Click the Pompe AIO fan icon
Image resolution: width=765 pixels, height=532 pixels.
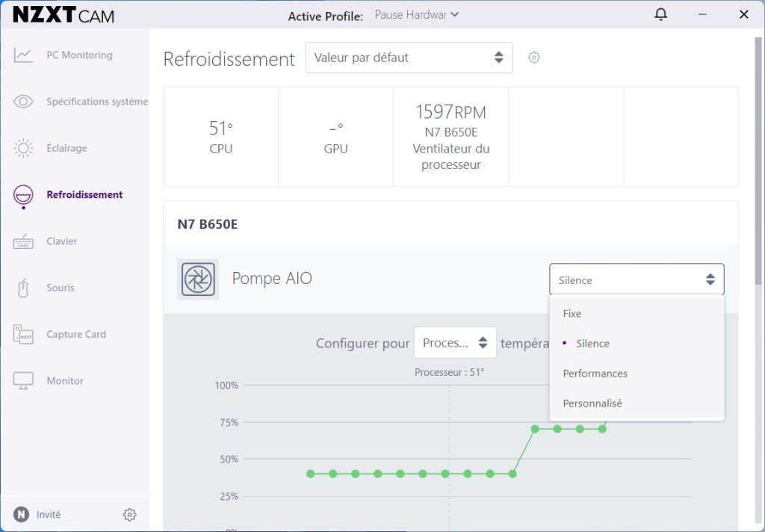(198, 279)
